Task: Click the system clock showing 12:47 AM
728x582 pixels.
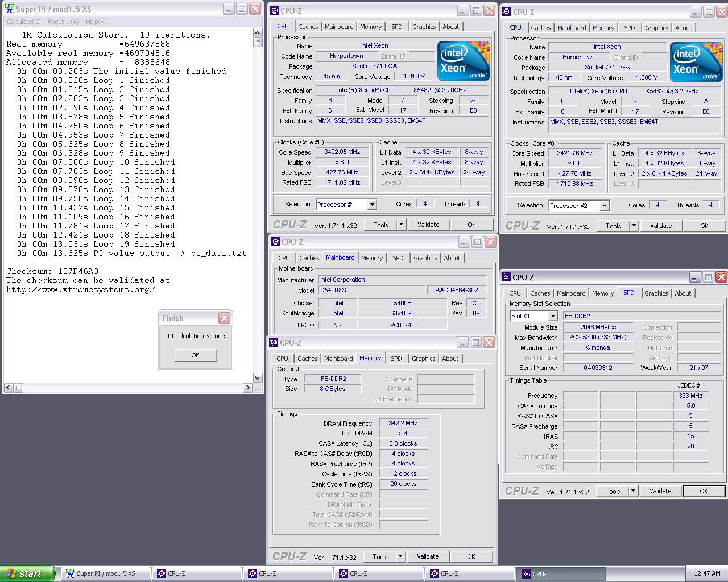Action: tap(707, 573)
